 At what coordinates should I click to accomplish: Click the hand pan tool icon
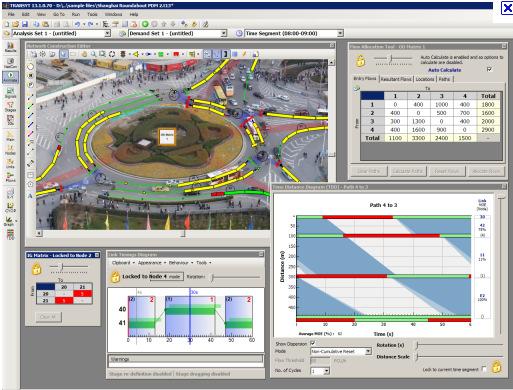pos(85,54)
